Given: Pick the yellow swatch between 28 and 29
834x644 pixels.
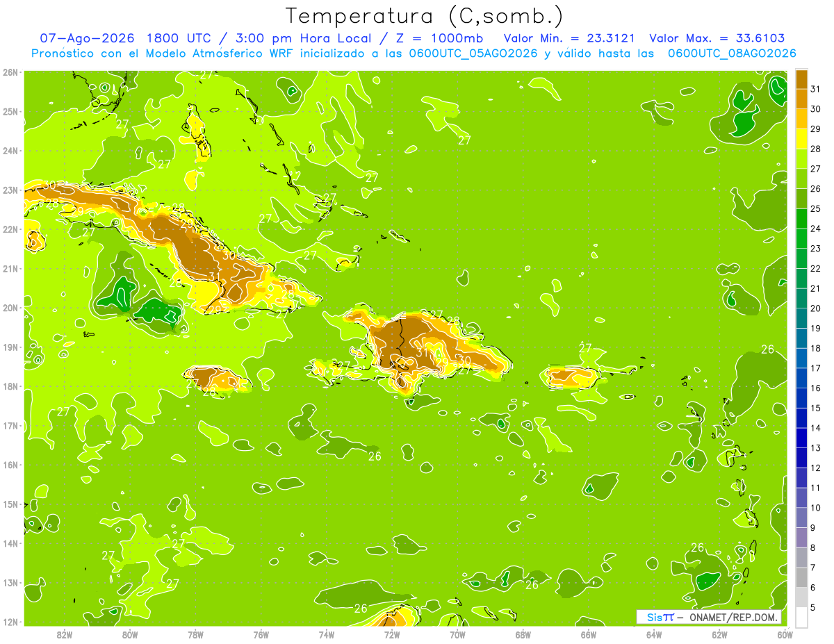Looking at the screenshot, I should pos(801,139).
